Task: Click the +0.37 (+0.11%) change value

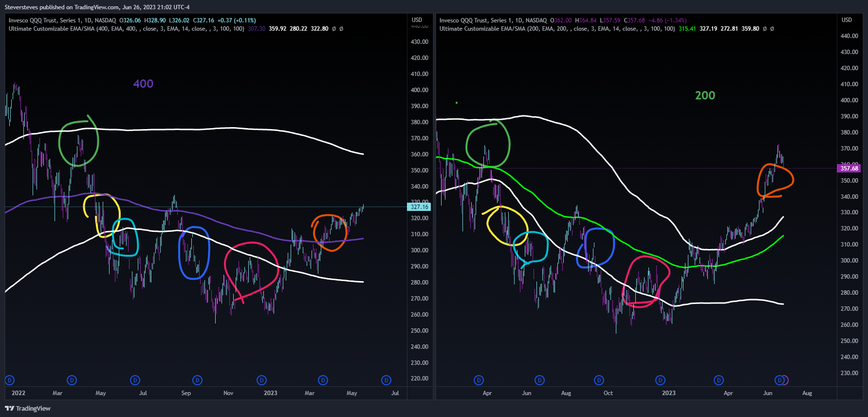Action: 237,20
